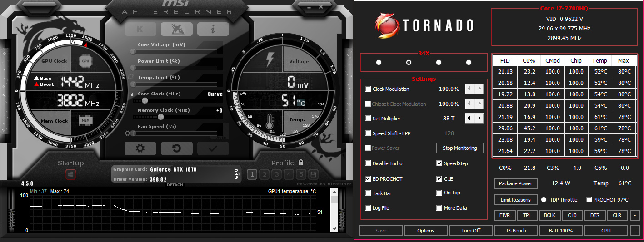Viewport: 644px width, 242px height.
Task: Select profile slot 4 in Afterburner
Action: coord(289,174)
